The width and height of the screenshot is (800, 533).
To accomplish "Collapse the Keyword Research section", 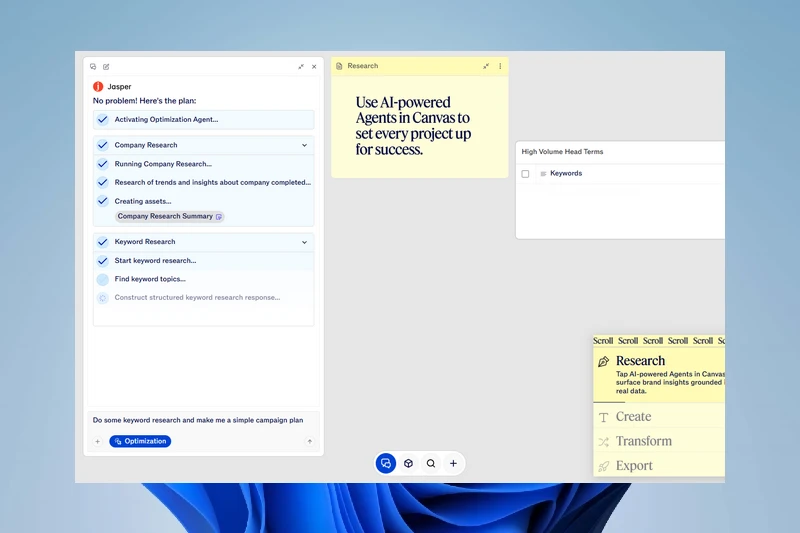I will click(x=304, y=242).
